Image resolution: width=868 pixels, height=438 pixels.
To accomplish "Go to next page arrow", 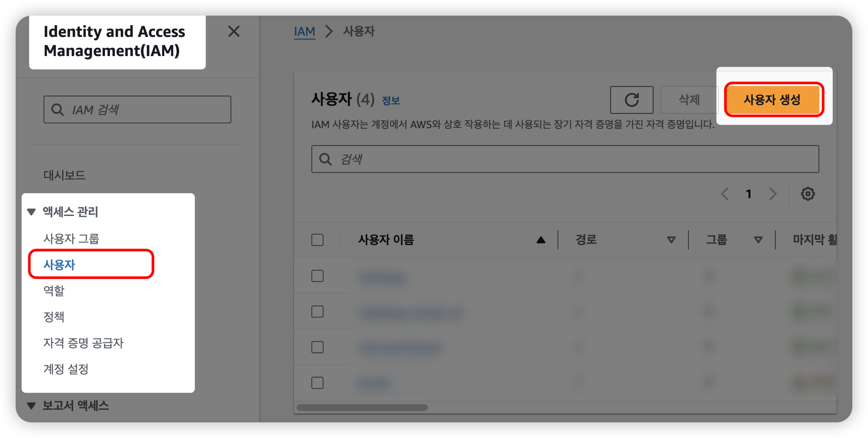I will click(772, 194).
